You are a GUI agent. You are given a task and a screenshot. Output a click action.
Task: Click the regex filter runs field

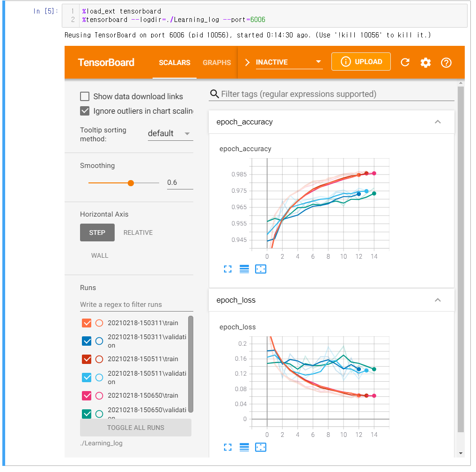(x=137, y=305)
